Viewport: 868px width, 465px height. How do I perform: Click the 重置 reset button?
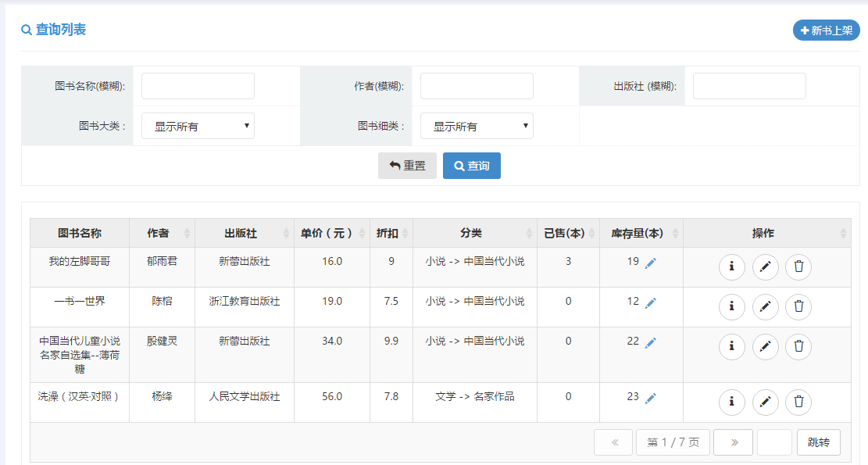coord(407,166)
